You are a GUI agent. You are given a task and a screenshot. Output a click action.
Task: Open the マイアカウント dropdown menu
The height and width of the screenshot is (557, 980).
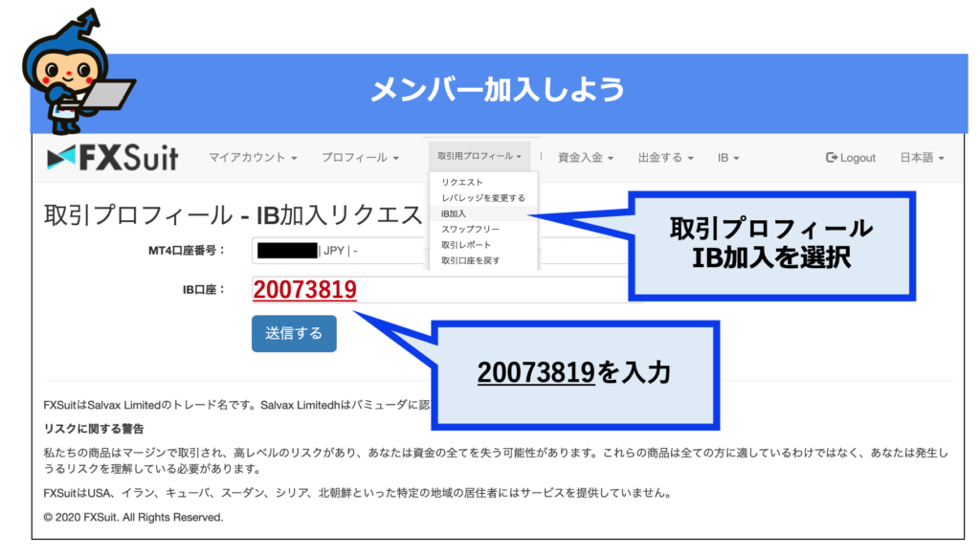click(253, 158)
